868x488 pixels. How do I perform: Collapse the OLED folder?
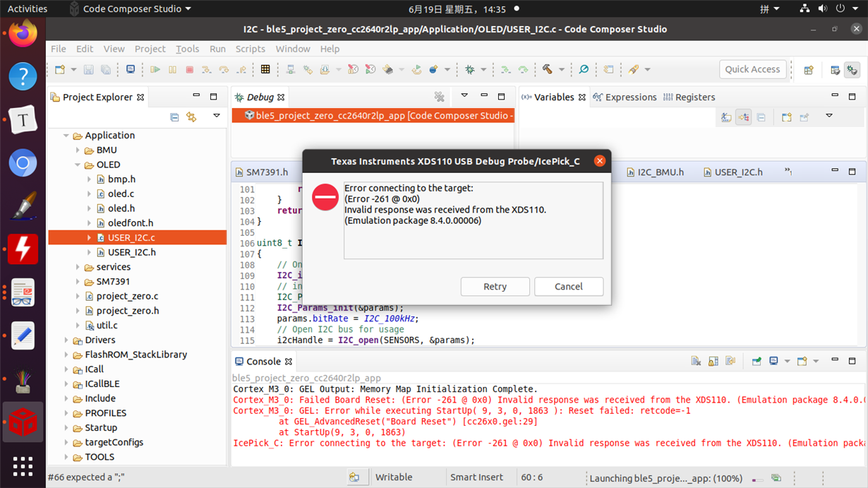click(x=78, y=165)
